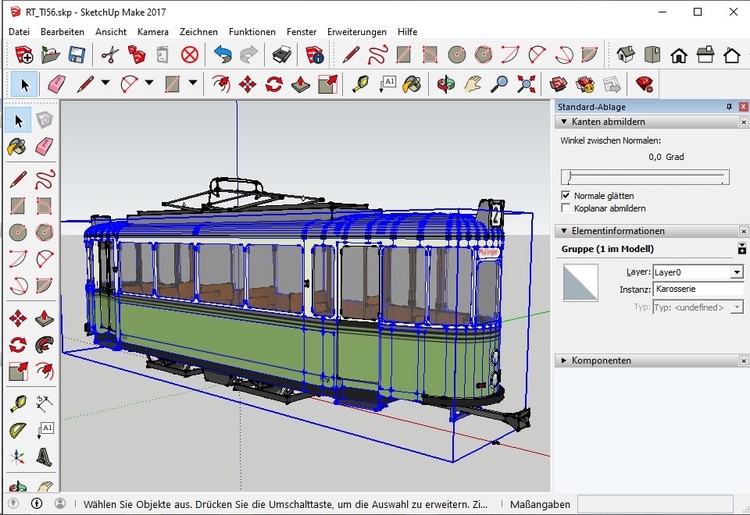Open the Ansicht menu
The height and width of the screenshot is (515, 750).
[x=111, y=32]
